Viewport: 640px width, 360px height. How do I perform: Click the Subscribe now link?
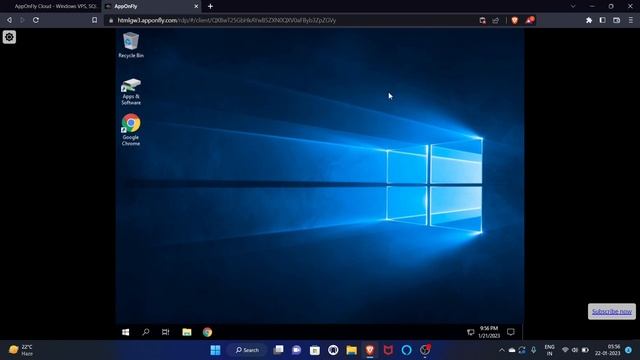611,311
